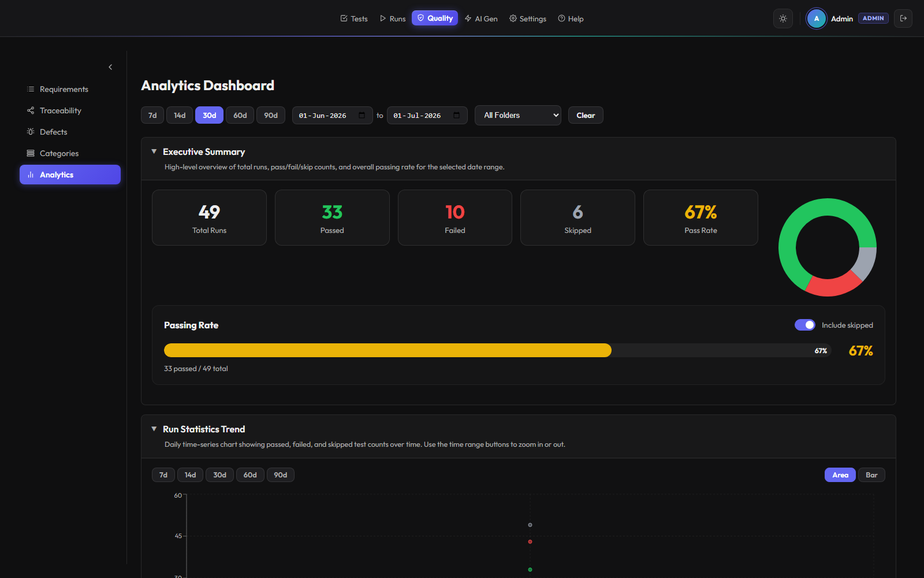Click the Skipped 6 card
The height and width of the screenshot is (578, 924).
577,218
